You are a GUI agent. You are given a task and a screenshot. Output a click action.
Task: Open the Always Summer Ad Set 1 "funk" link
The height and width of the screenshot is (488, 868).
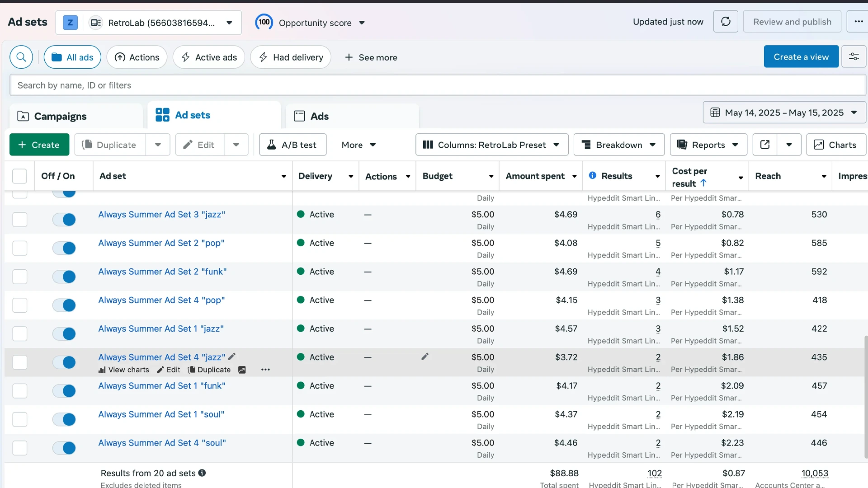pos(162,385)
